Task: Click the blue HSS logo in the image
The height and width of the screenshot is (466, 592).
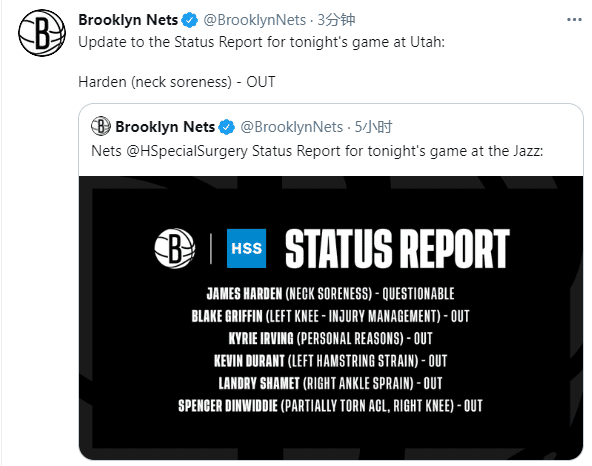Action: click(246, 248)
